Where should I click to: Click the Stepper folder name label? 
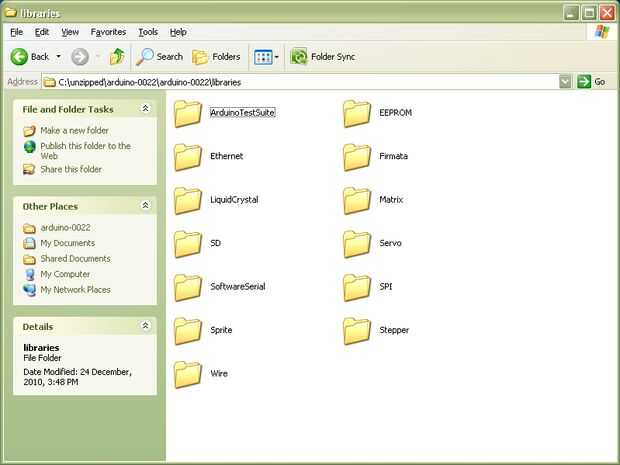click(394, 330)
